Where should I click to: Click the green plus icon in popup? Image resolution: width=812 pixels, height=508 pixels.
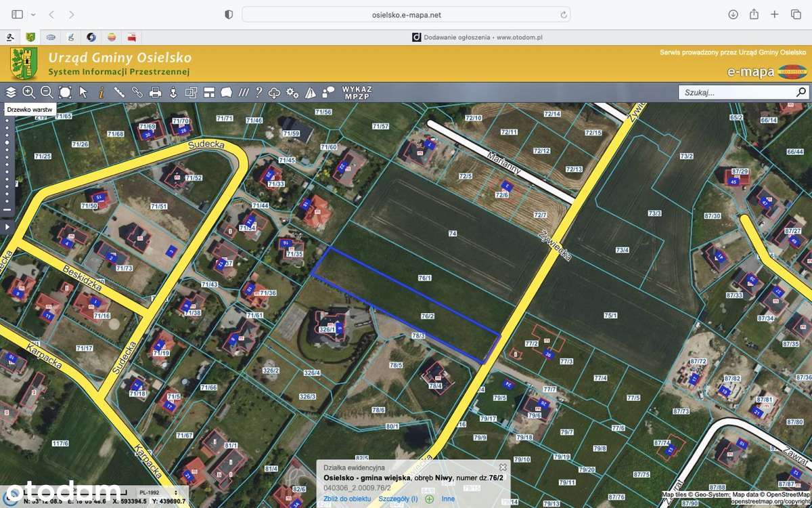429,499
